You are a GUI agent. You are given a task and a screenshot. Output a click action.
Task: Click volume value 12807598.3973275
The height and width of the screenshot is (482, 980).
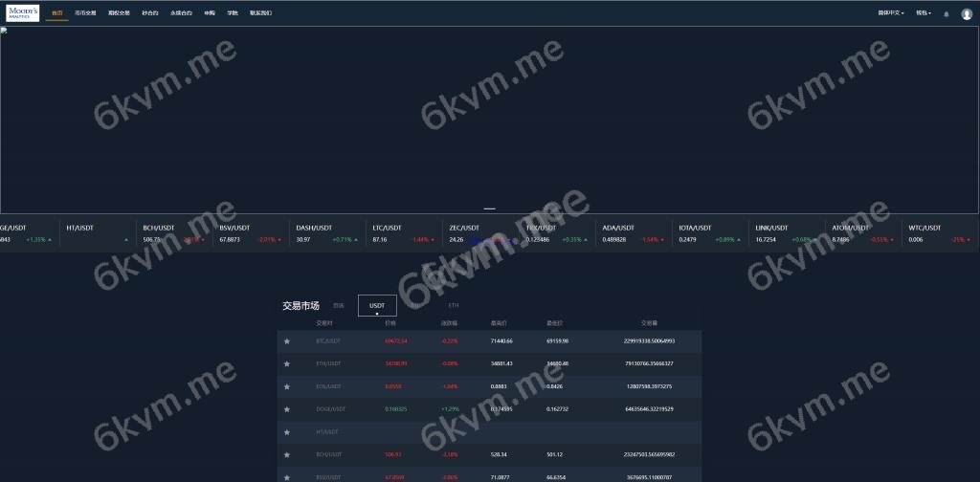(649, 386)
